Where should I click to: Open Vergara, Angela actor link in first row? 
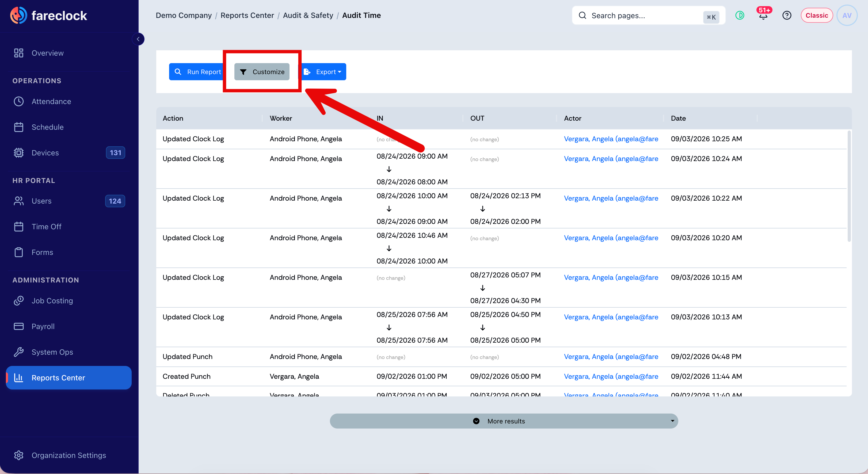pyautogui.click(x=611, y=139)
